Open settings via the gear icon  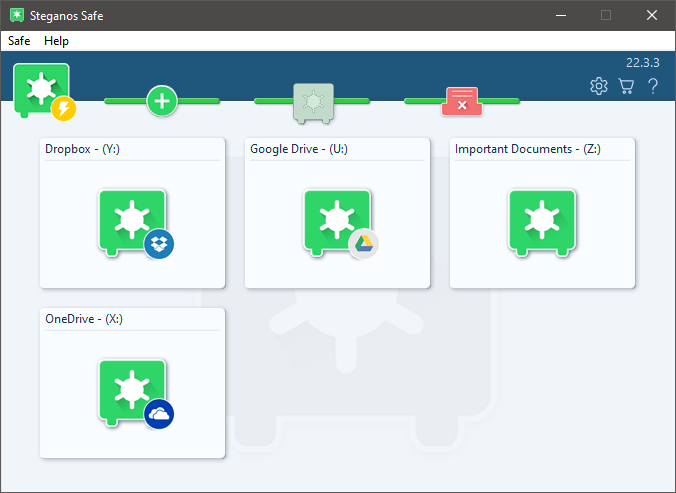click(x=599, y=86)
